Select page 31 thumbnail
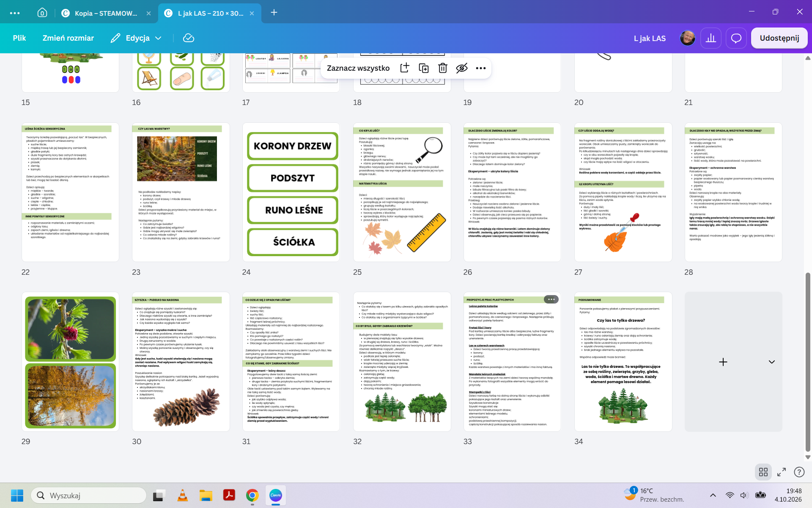The height and width of the screenshot is (508, 812). (291, 362)
